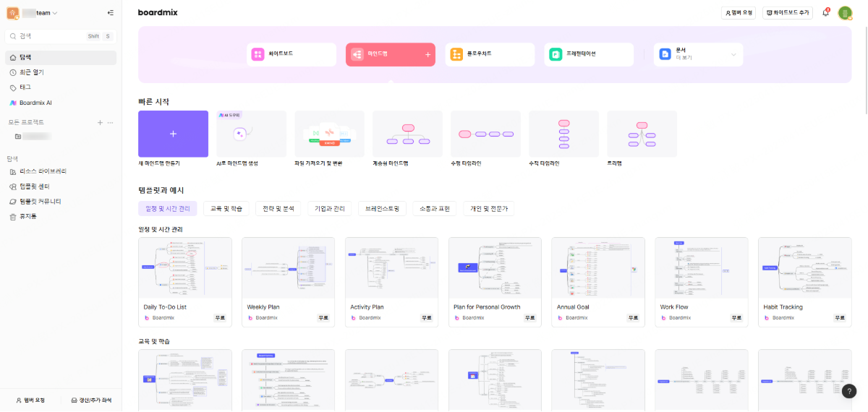Create a new mind map tile
868x412 pixels.
[173, 134]
